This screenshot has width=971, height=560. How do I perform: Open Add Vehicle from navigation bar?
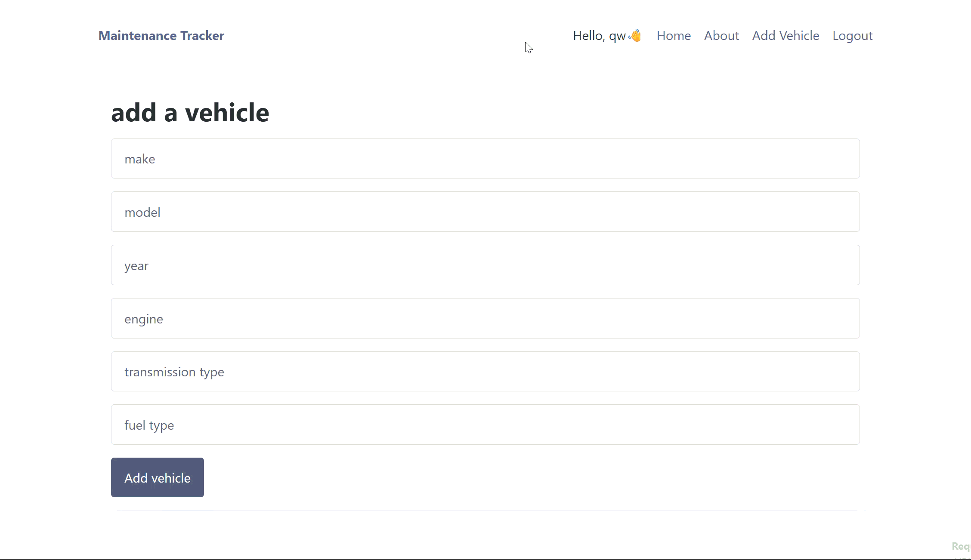click(x=785, y=36)
